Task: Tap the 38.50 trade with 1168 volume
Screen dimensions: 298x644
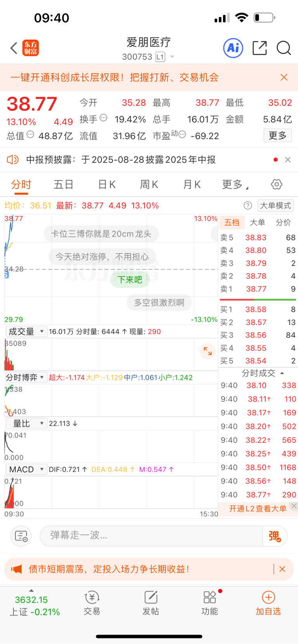Action: coord(258,467)
